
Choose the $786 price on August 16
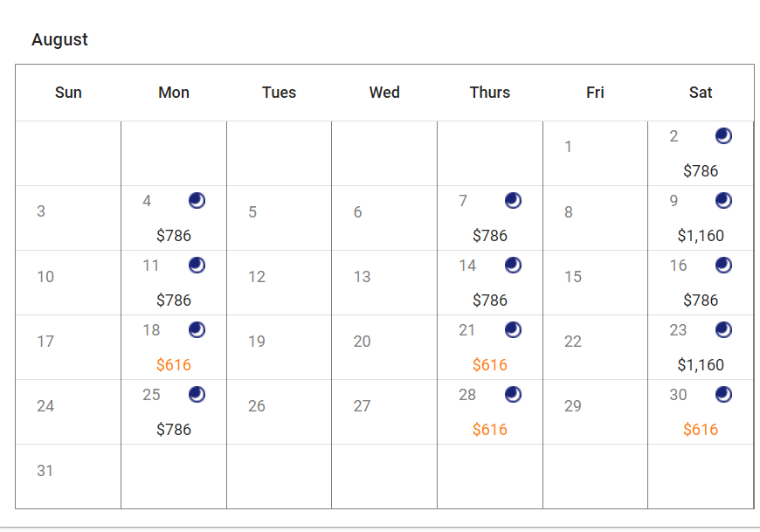(x=701, y=300)
